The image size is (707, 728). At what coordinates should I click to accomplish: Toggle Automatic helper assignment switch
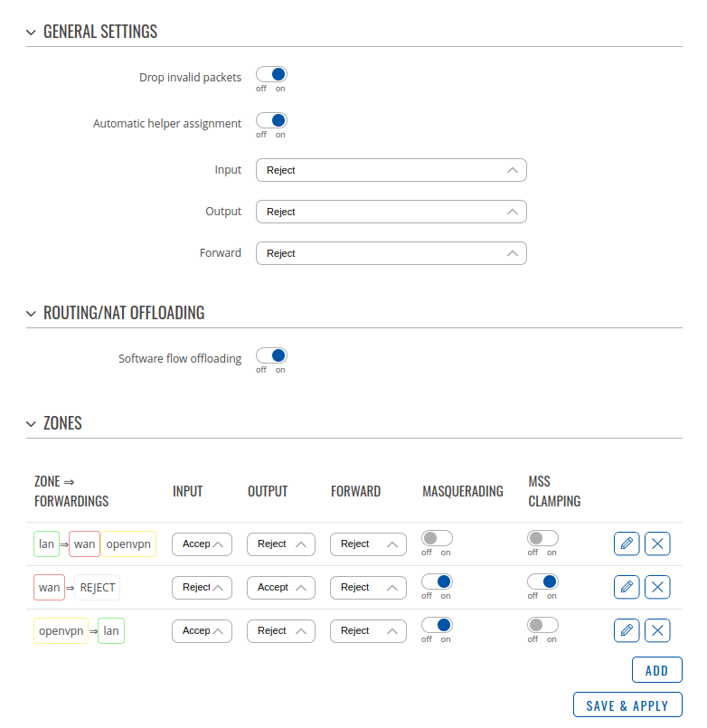271,120
